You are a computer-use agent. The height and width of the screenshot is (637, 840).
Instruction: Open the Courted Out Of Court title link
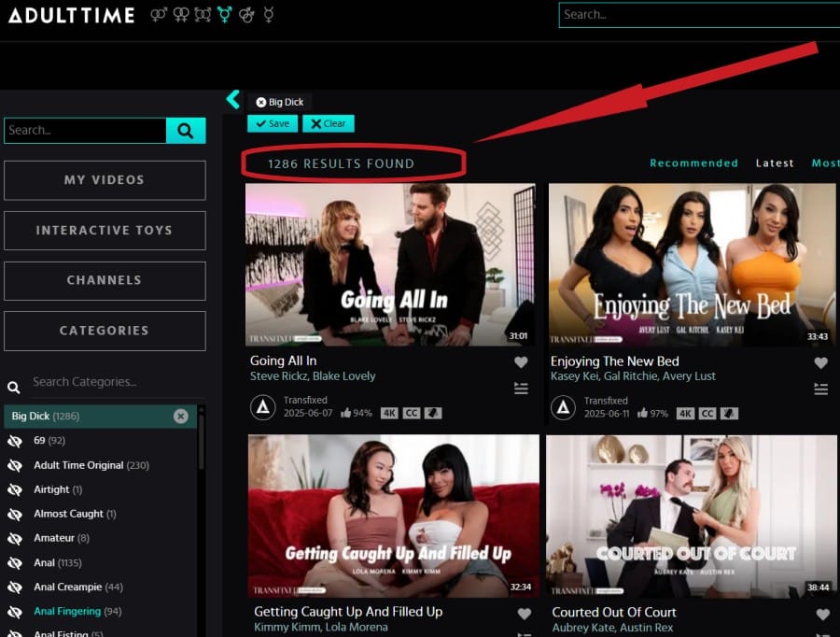click(614, 613)
